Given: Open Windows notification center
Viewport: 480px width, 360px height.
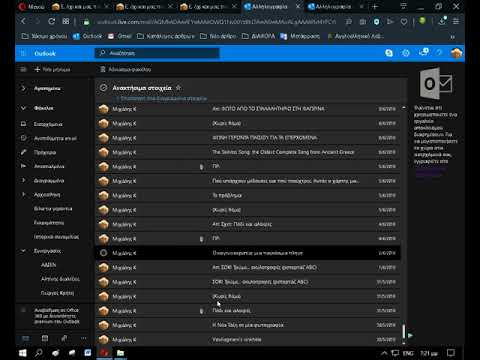Looking at the screenshot, I should (x=451, y=353).
